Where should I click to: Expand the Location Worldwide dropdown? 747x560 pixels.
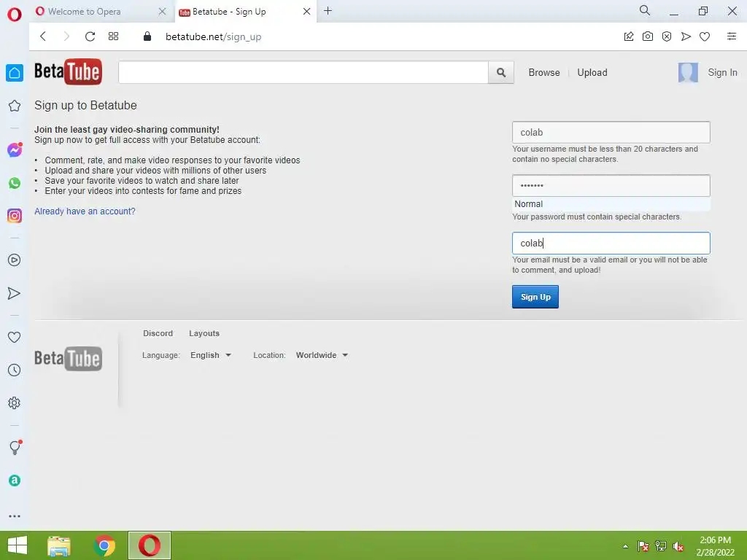(322, 355)
